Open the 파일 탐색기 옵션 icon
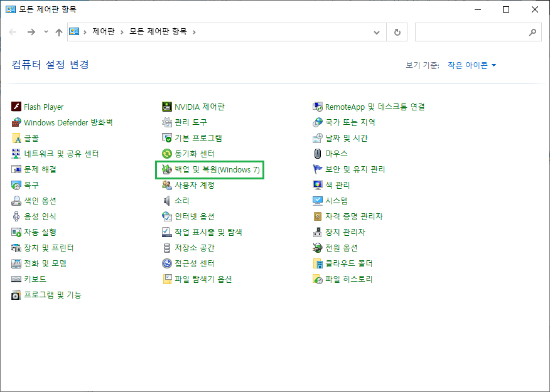The height and width of the screenshot is (392, 550). [x=167, y=279]
